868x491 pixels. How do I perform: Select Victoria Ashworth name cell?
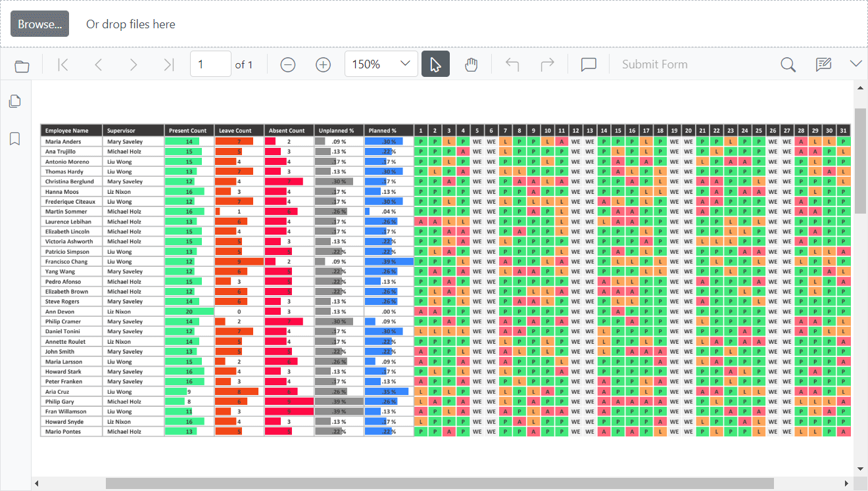point(71,241)
